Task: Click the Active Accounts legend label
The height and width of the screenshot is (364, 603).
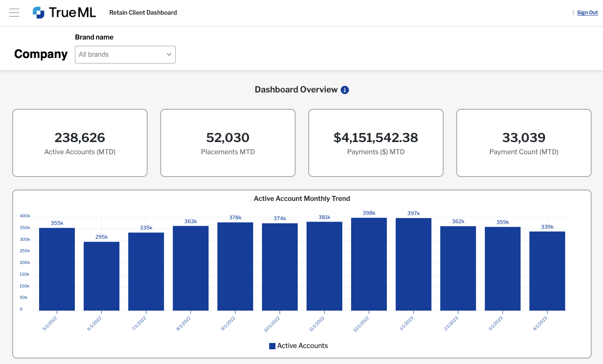Action: (302, 346)
